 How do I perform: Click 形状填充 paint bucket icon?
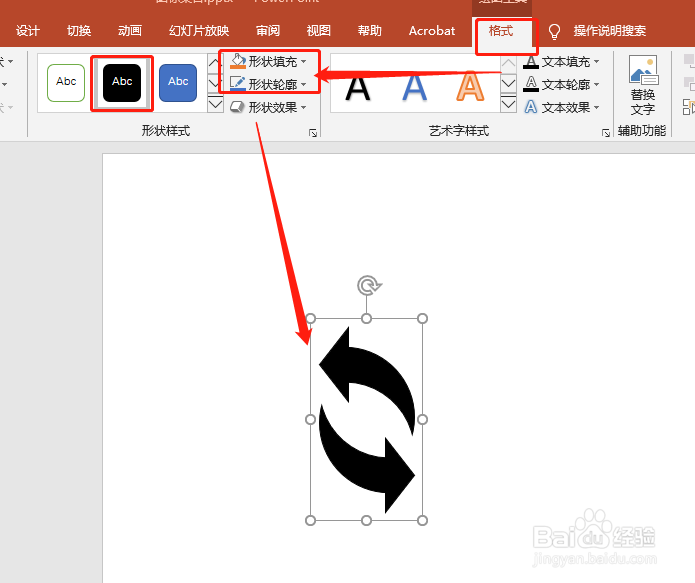tap(238, 61)
